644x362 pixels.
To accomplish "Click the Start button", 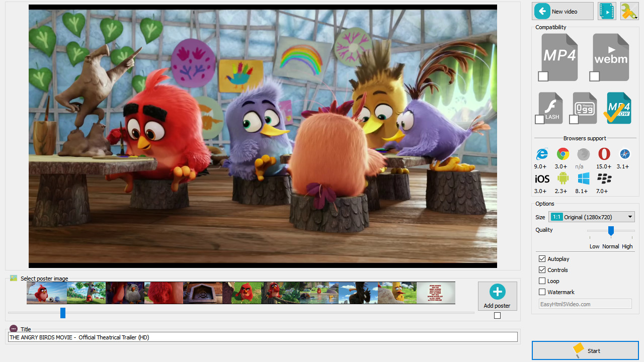I will click(x=585, y=350).
